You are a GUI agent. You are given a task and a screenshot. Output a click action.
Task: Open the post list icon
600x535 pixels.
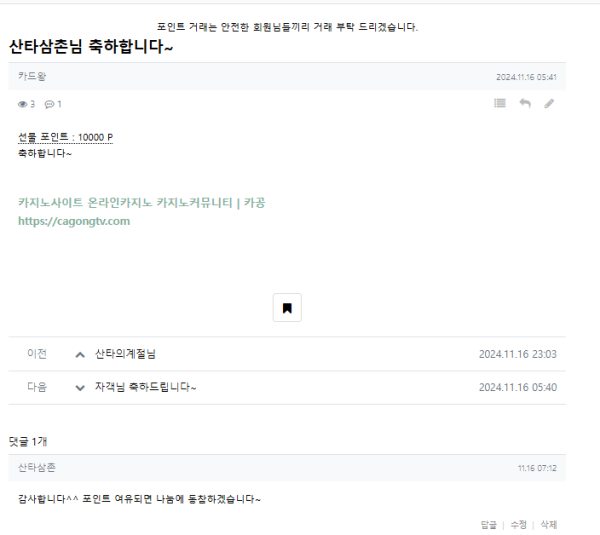[500, 103]
